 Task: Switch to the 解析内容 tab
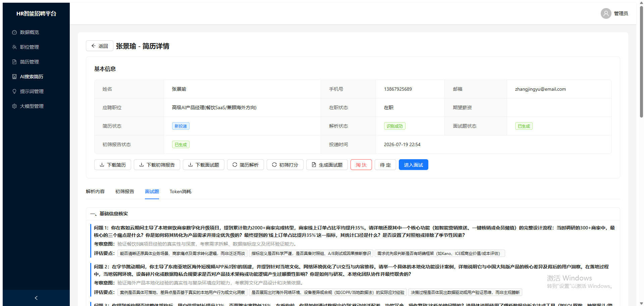pos(95,191)
